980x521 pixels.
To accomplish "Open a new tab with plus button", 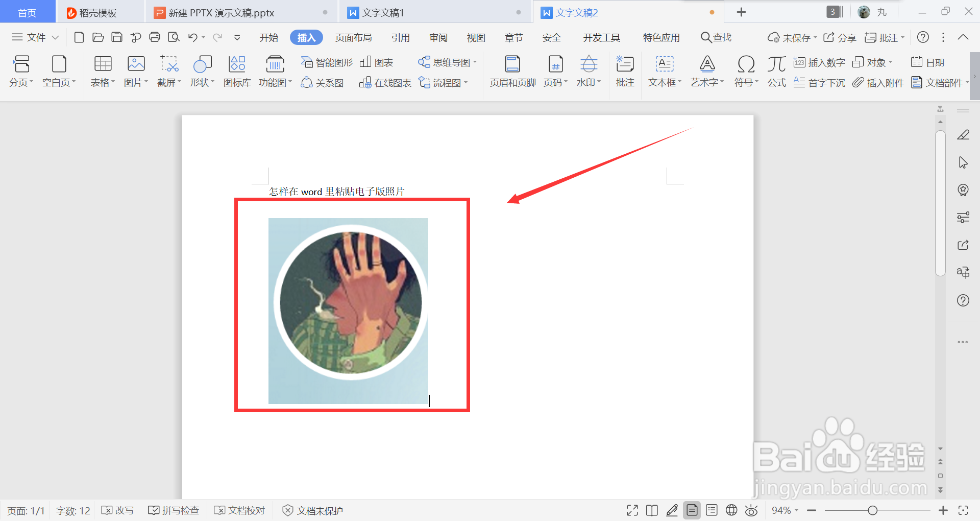I will point(741,12).
